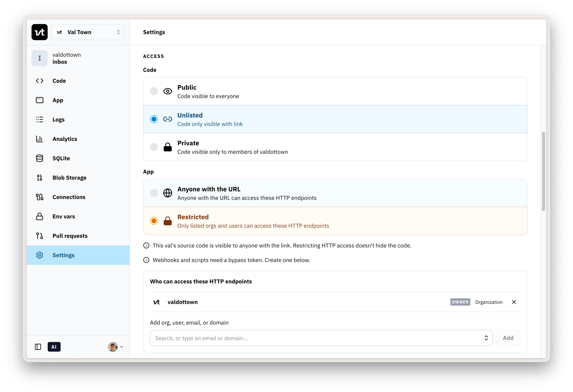Select the Unlisted code visibility radio
This screenshot has height=392, width=573.
coord(154,119)
